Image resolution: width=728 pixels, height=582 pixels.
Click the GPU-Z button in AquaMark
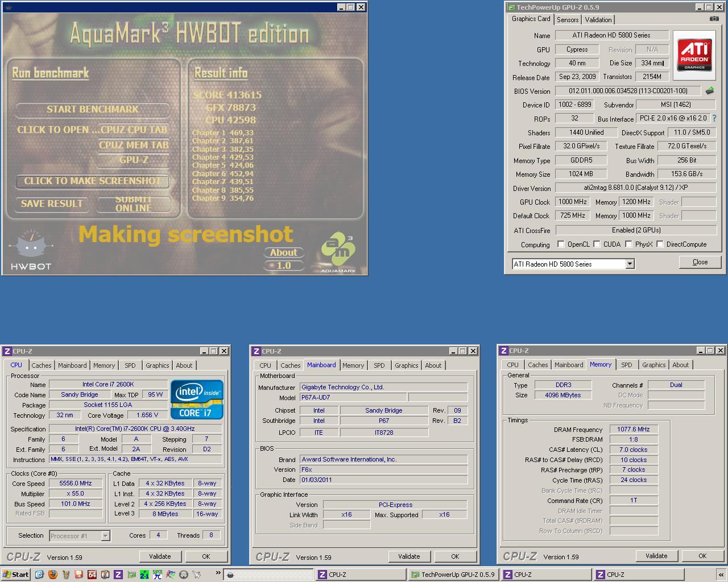(x=134, y=160)
